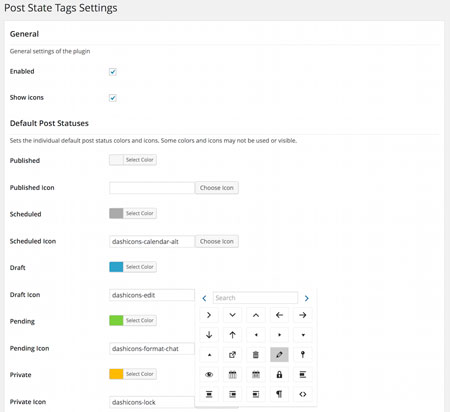Select the paragraph pilcrow icon
This screenshot has width=450, height=412.
coord(279,394)
